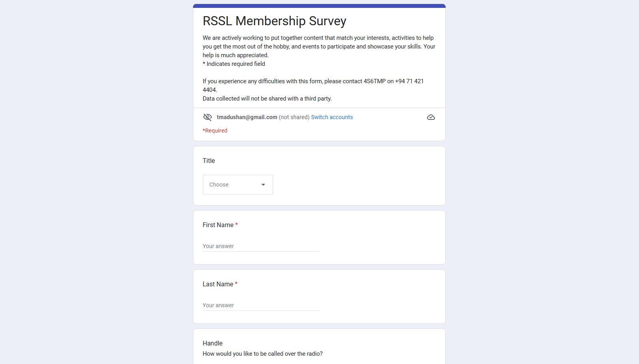Click the red asterisk beside Last Name
639x364 pixels.
(x=236, y=284)
